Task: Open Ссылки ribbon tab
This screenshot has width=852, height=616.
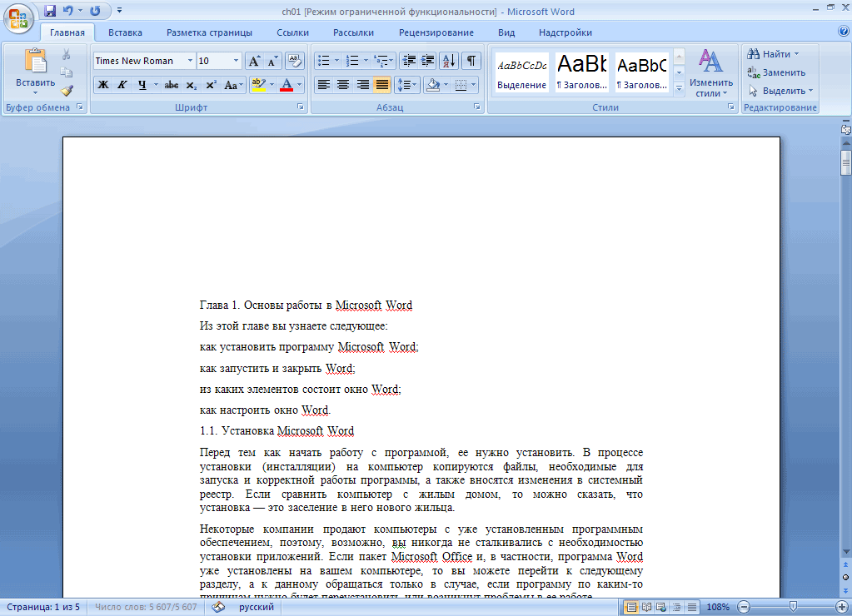Action: [292, 32]
